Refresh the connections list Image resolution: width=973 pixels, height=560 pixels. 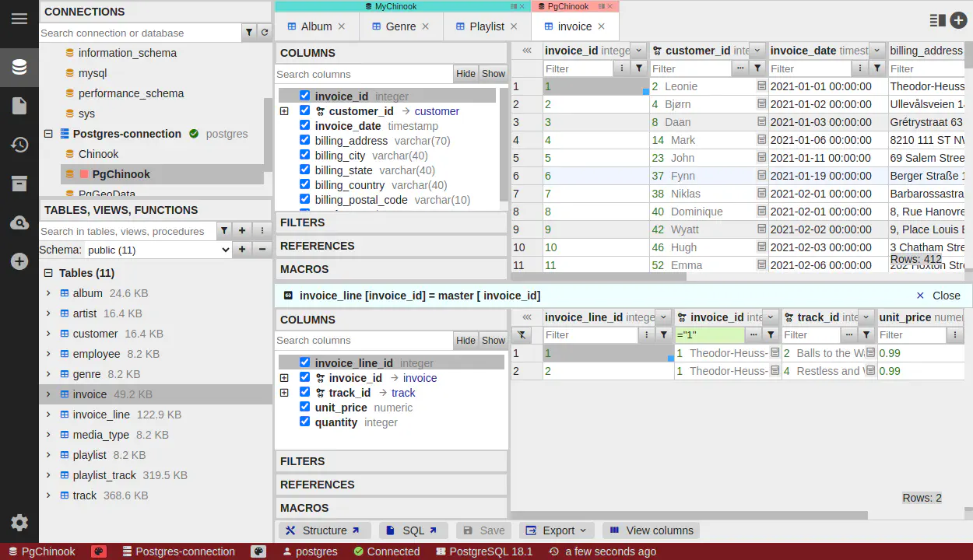[x=265, y=33]
